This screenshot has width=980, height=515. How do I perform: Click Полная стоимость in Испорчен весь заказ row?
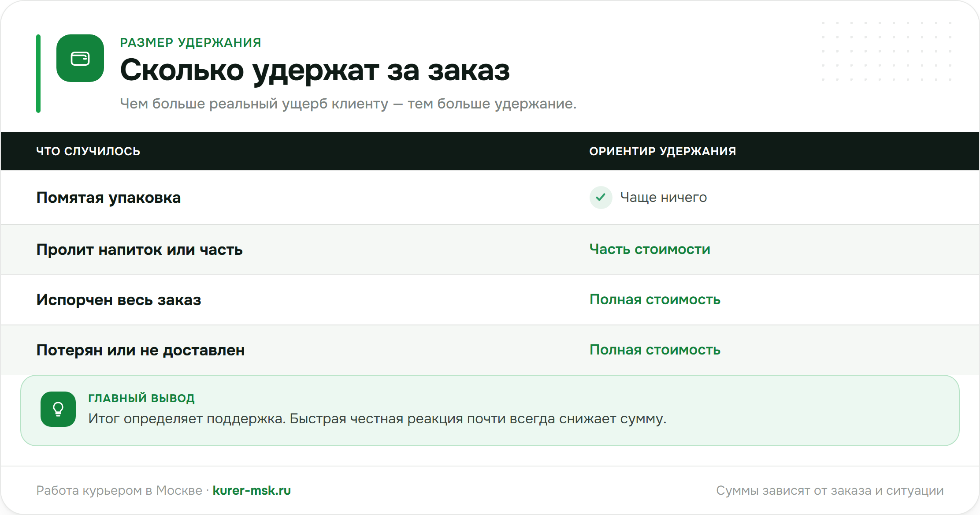(x=655, y=300)
